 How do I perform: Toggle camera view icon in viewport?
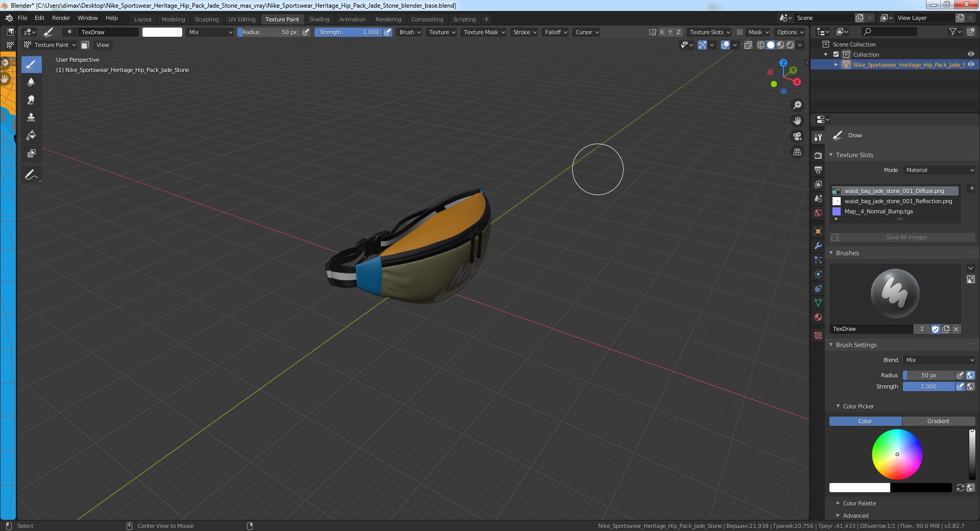[797, 136]
